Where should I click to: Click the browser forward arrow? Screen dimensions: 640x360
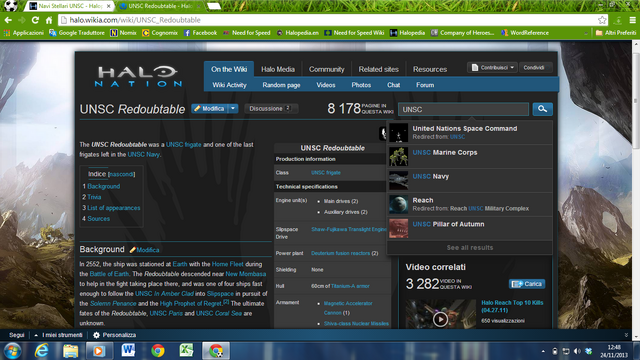tap(22, 20)
